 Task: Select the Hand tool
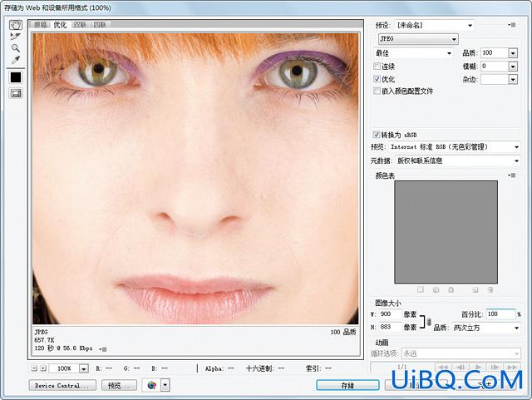[x=16, y=25]
